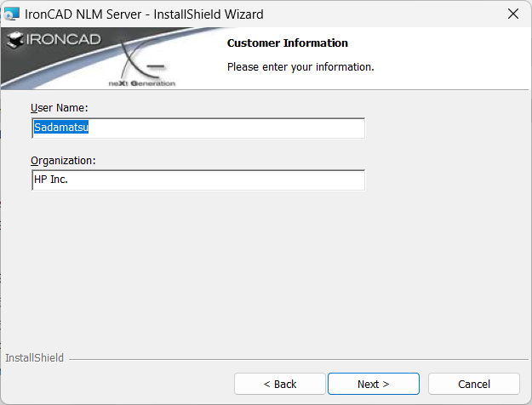Click the "Organization:" label
The height and width of the screenshot is (405, 532).
[x=63, y=161]
